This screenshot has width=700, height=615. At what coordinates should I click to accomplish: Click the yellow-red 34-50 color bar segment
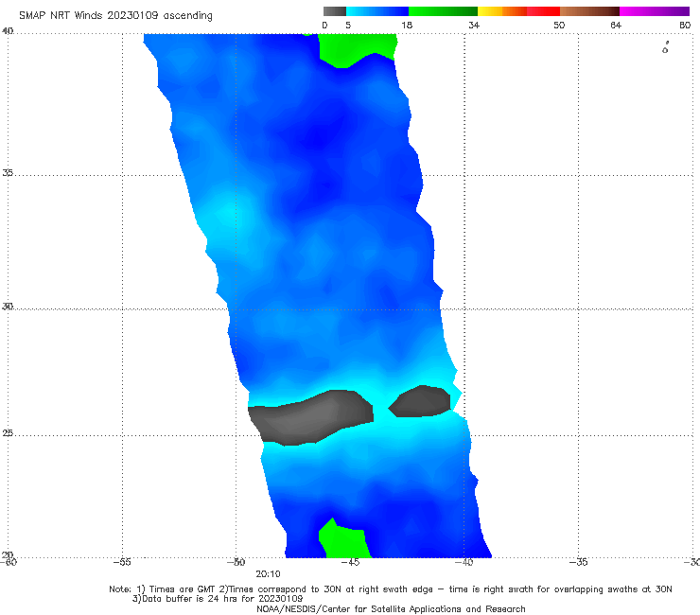518,11
